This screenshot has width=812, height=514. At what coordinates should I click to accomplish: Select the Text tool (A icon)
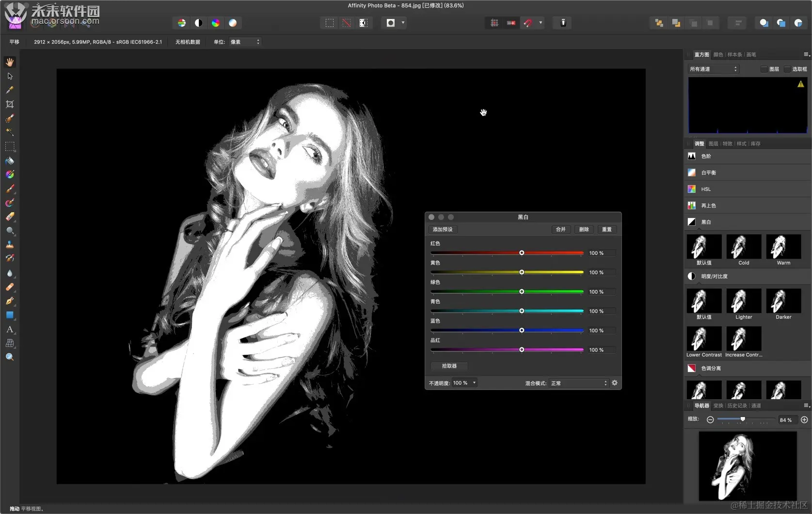point(10,329)
